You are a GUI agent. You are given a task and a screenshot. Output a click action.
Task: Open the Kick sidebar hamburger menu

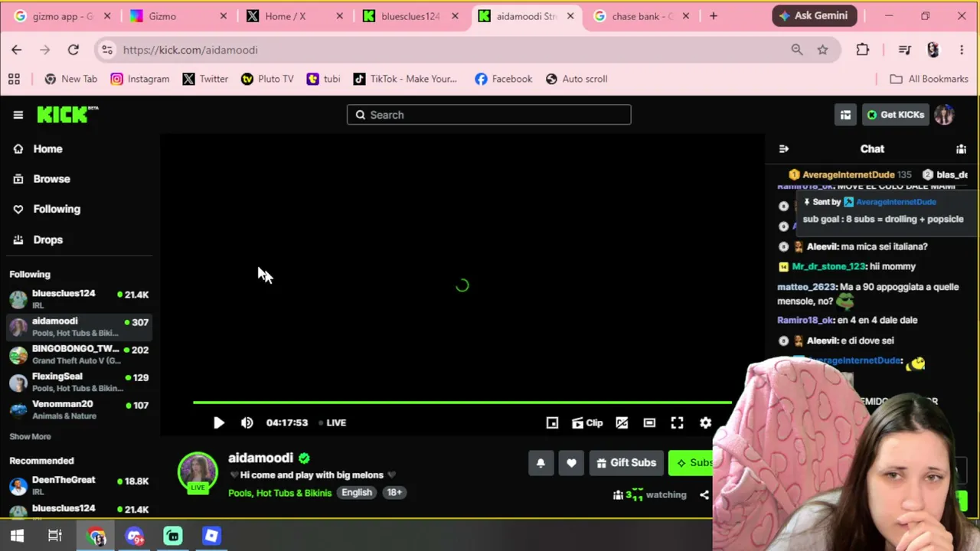pyautogui.click(x=18, y=115)
